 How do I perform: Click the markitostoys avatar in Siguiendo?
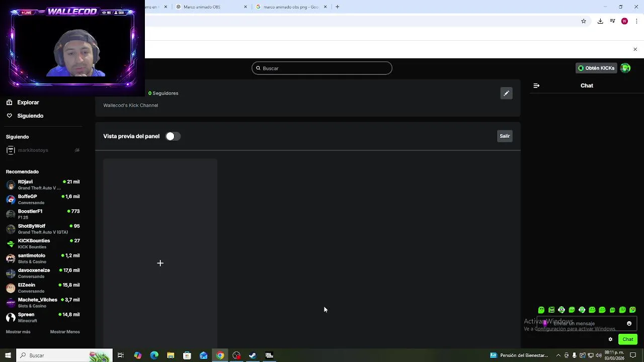point(11,150)
